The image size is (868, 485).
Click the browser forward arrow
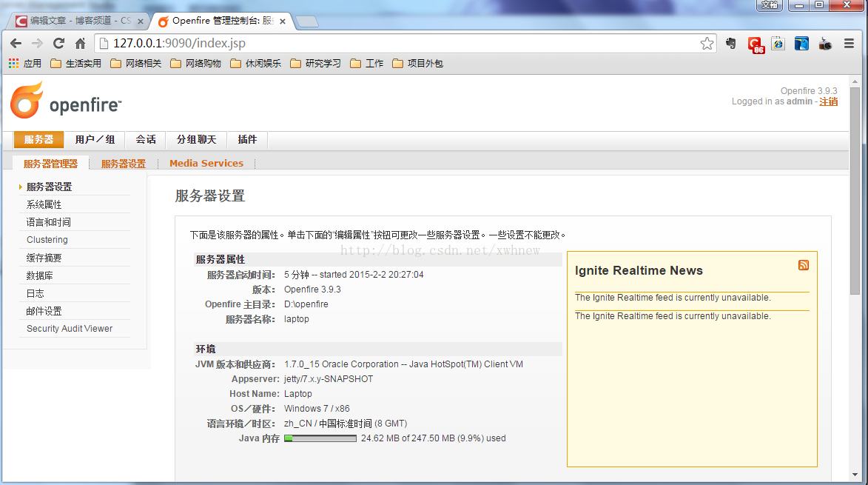[x=37, y=43]
